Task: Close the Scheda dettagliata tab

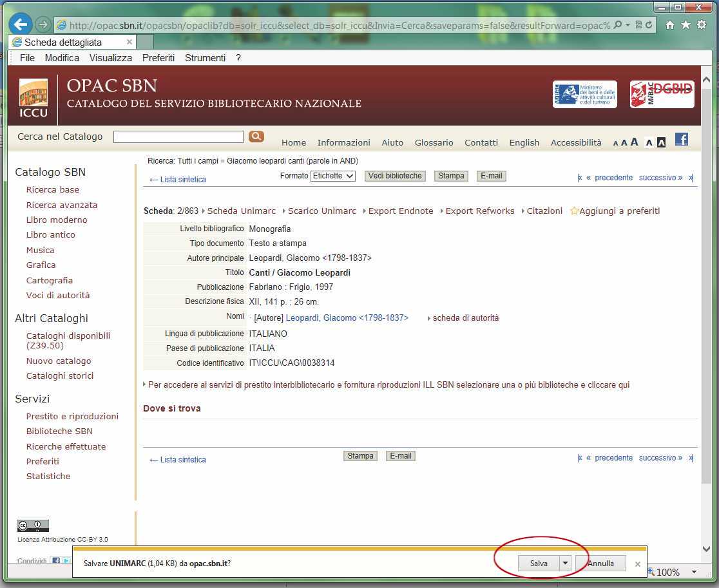Action: click(129, 42)
